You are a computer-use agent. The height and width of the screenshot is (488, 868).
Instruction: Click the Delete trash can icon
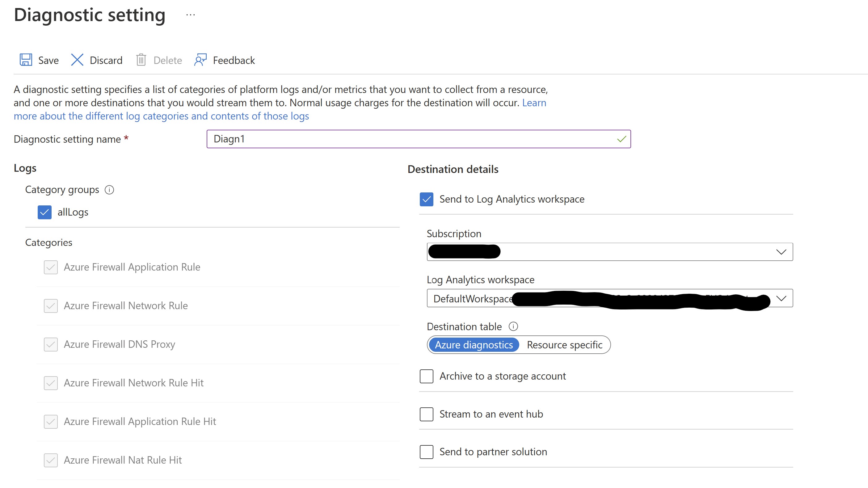pyautogui.click(x=141, y=60)
